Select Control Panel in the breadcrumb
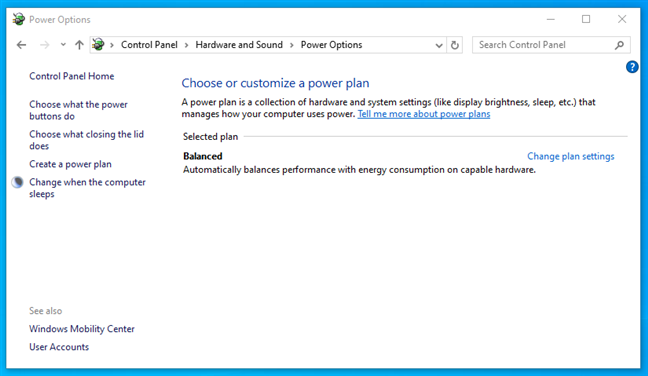 (149, 45)
